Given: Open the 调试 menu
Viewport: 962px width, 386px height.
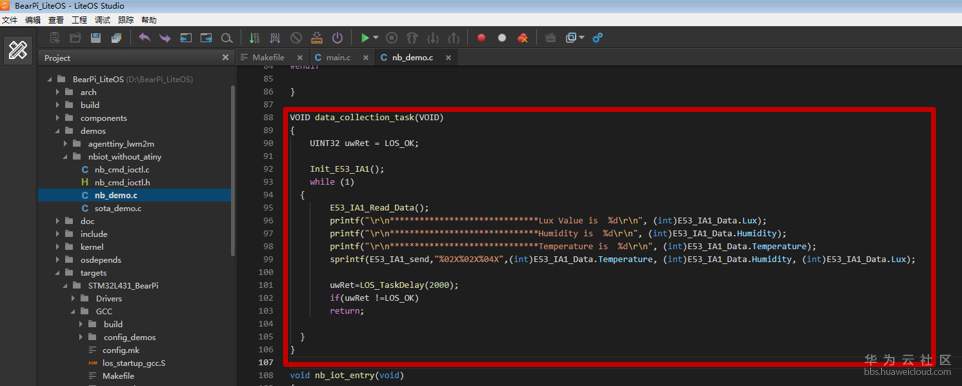Looking at the screenshot, I should tap(102, 20).
